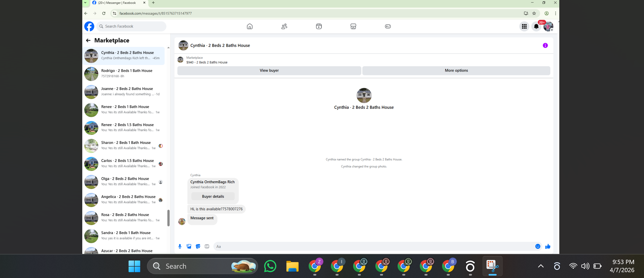Open the Reels video icon
Image resolution: width=644 pixels, height=278 pixels.
[319, 26]
